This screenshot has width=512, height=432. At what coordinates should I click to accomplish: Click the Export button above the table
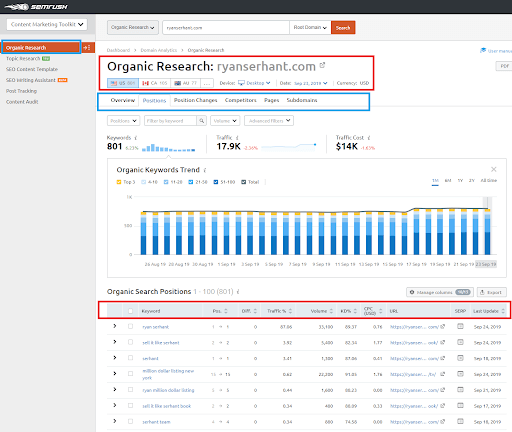pyautogui.click(x=492, y=292)
